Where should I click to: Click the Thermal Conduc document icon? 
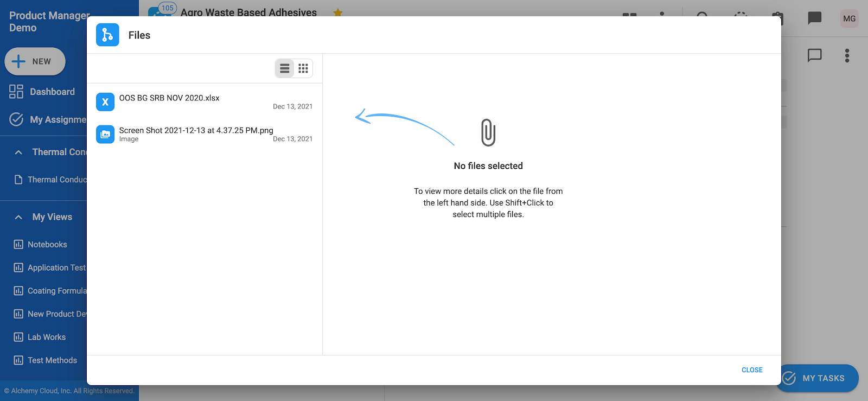[x=18, y=180]
